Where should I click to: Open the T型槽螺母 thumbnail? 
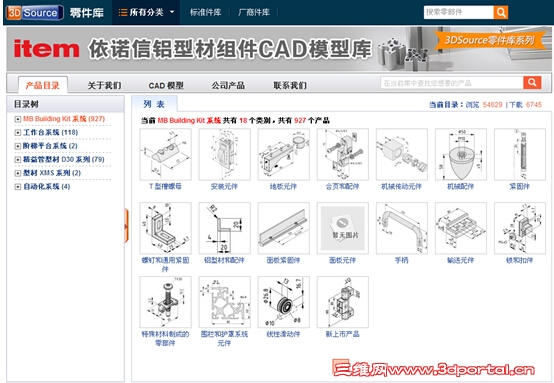coord(166,154)
